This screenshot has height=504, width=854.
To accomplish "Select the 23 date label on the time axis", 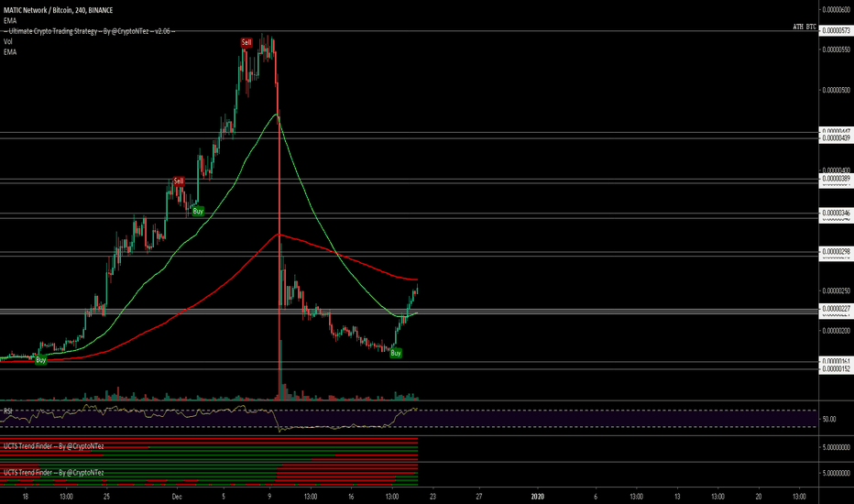I will [433, 497].
